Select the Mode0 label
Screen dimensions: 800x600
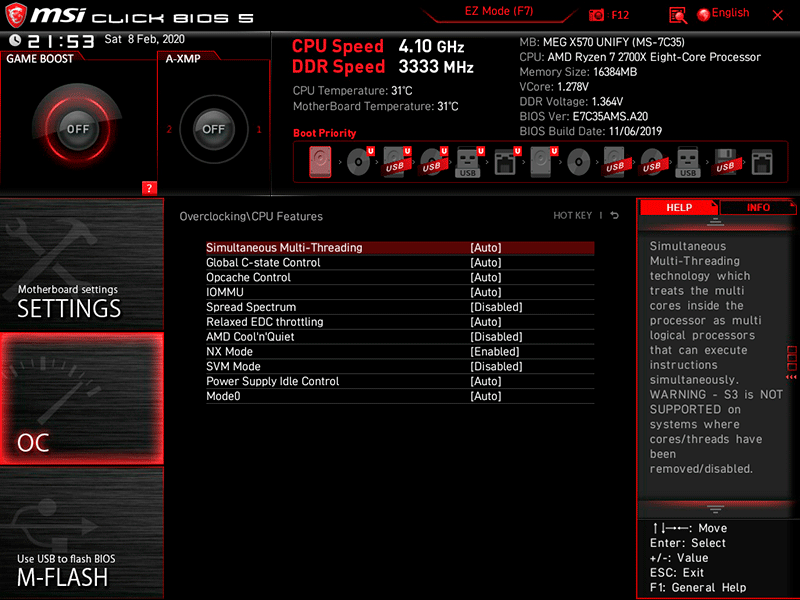[223, 395]
